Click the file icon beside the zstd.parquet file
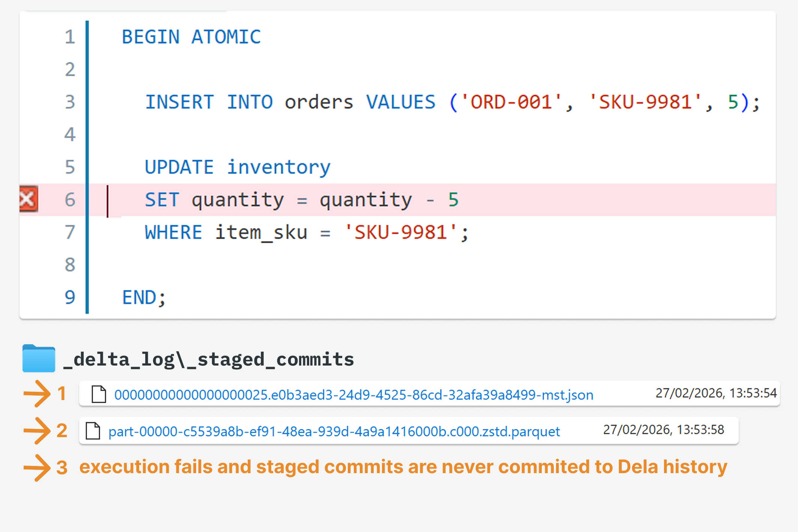This screenshot has width=798, height=532. (93, 431)
